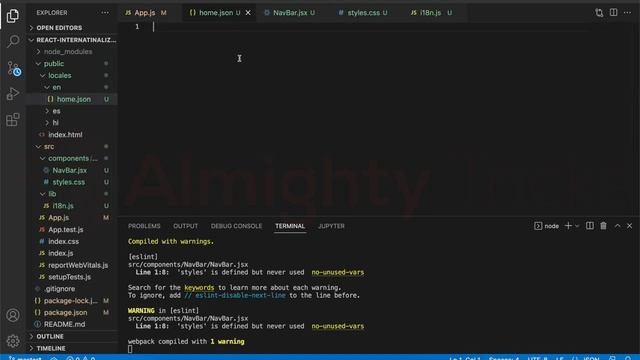Expand the es folder
This screenshot has height=360, width=640.
[x=72, y=111]
